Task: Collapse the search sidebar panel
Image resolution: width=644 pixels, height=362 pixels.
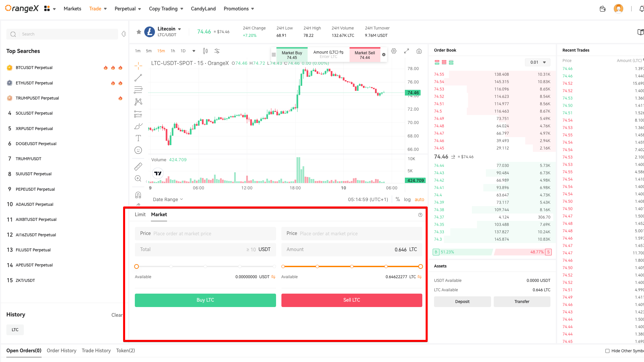Action: pos(124,34)
